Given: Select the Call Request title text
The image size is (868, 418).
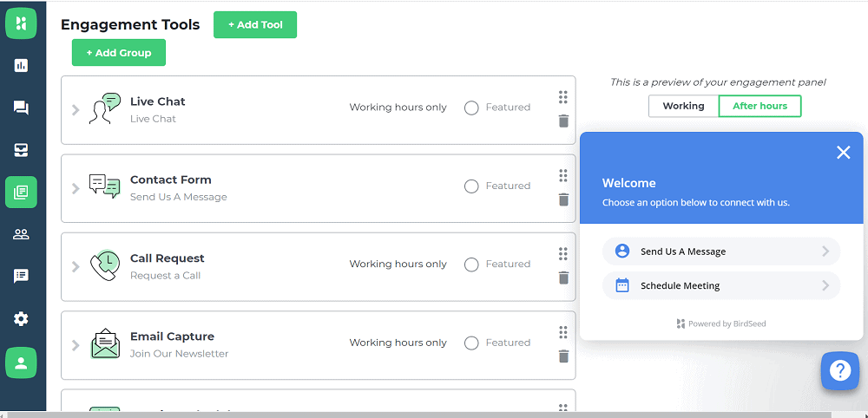Looking at the screenshot, I should pyautogui.click(x=168, y=258).
